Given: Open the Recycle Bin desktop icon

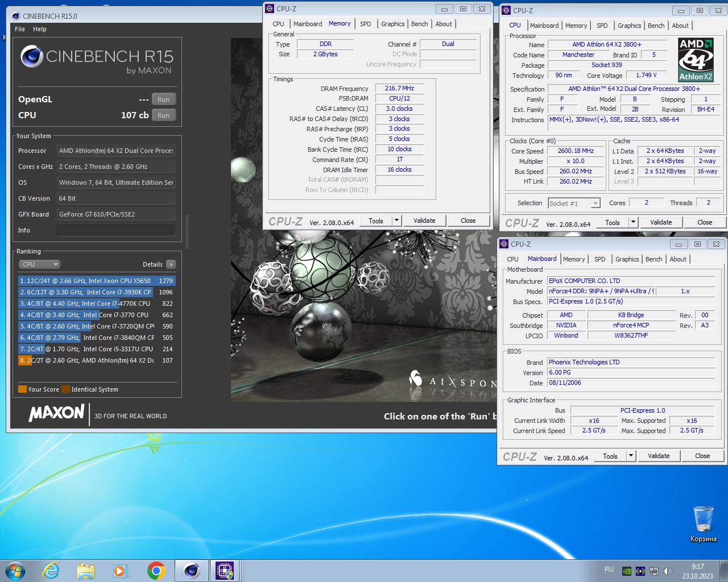Looking at the screenshot, I should 704,523.
